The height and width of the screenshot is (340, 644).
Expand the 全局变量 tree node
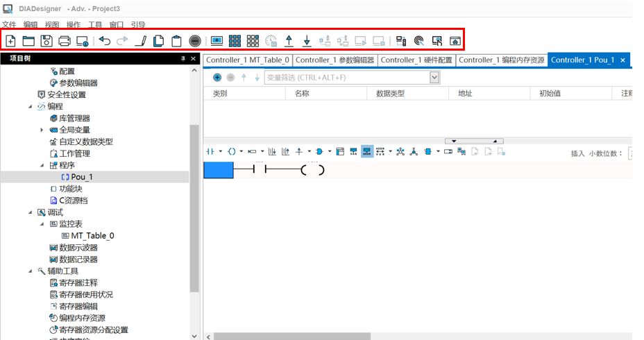(42, 130)
